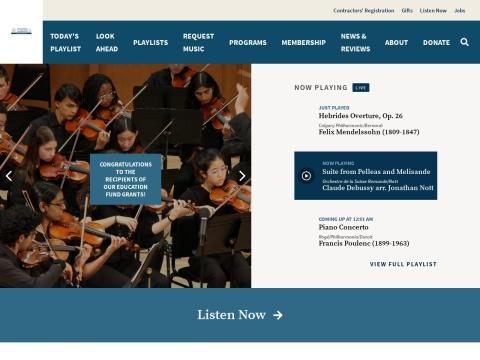Screen dimensions: 480x360
Task: Select Programs in the navigation bar
Action: (248, 43)
